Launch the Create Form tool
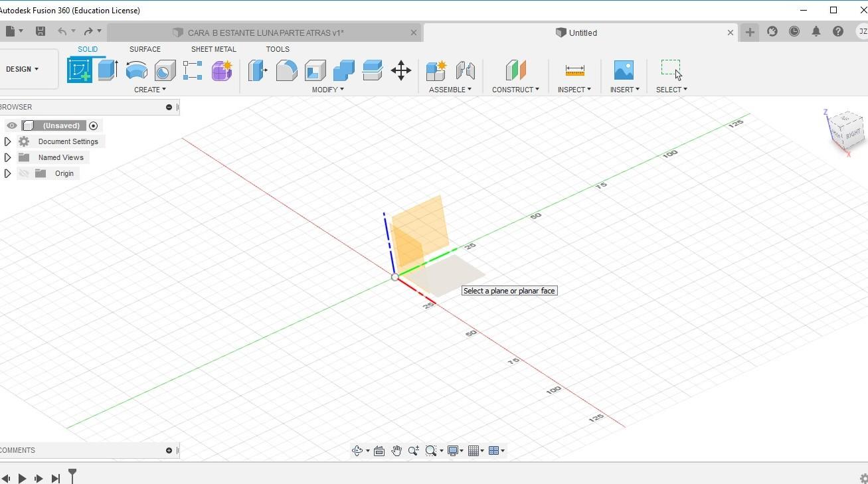This screenshot has width=868, height=484. [x=222, y=70]
